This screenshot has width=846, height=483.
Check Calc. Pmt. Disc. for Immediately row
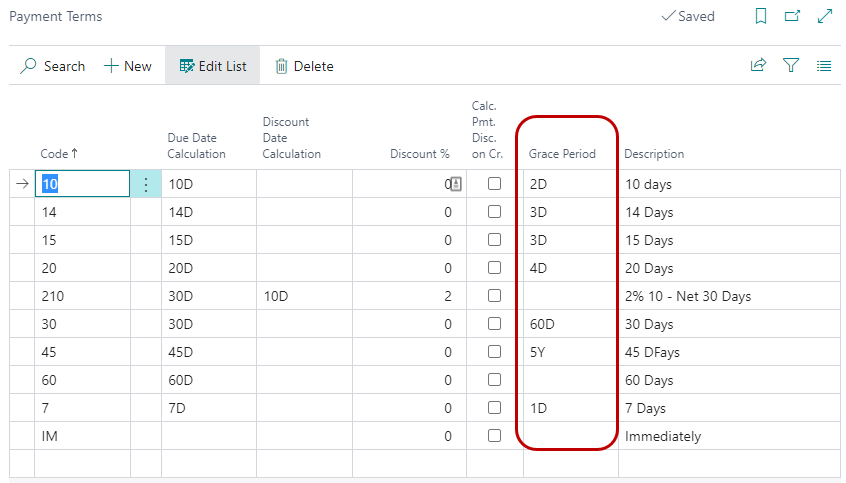(494, 436)
